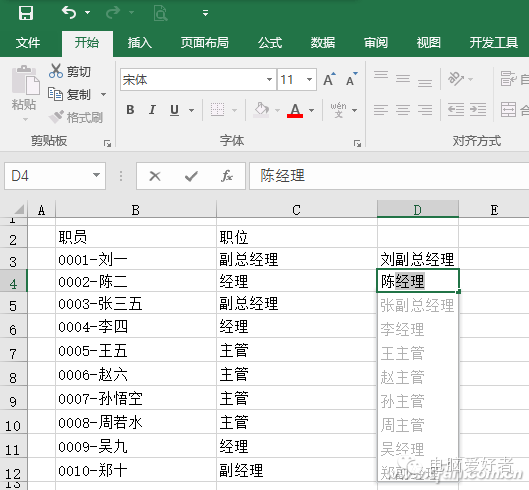Select column D header
529x490 pixels.
[418, 210]
